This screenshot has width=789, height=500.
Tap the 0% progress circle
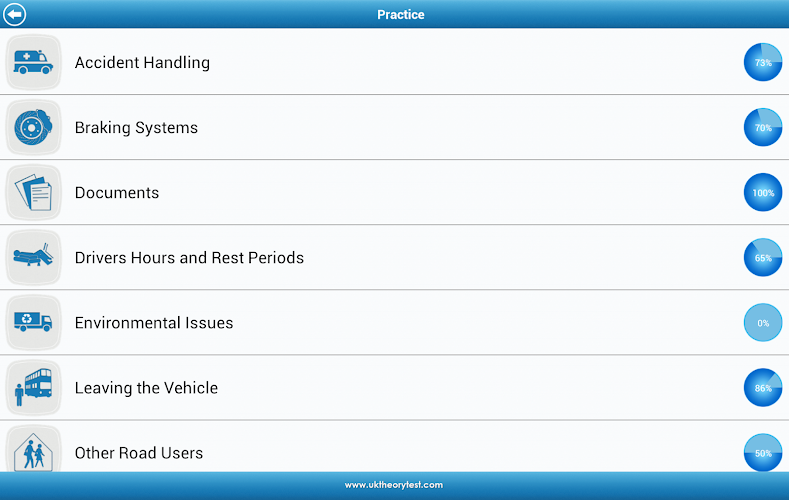(x=763, y=322)
